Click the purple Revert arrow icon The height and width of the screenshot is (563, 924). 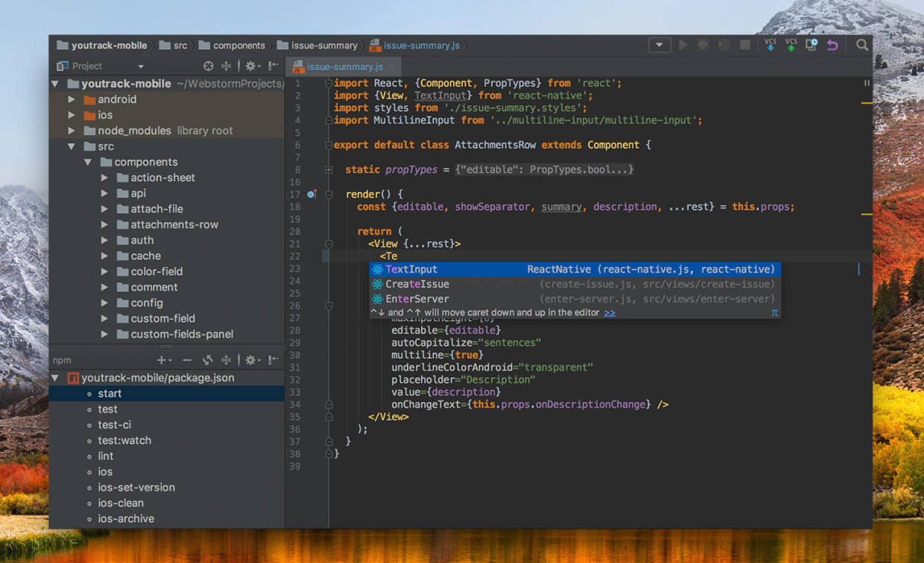(832, 45)
